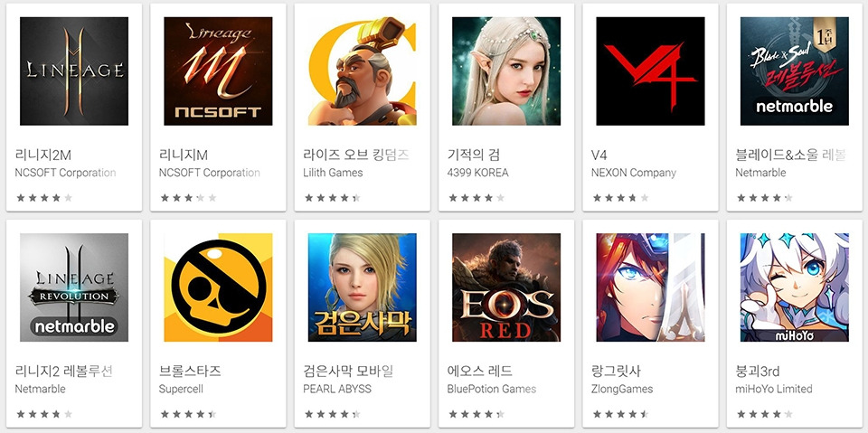The image size is (868, 433).
Task: Click the star rating under 에오스 레드
Action: click(476, 414)
